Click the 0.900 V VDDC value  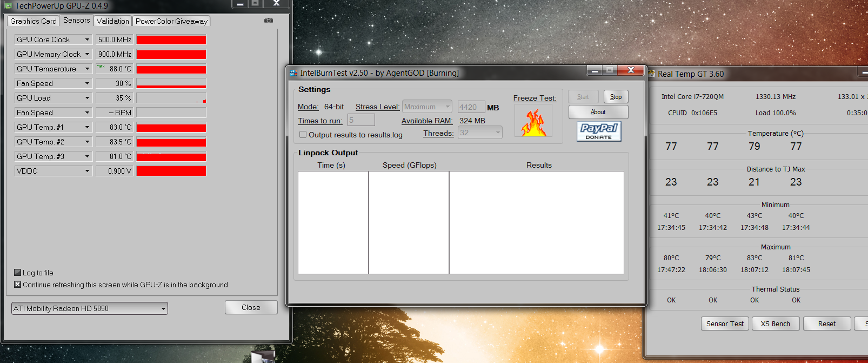pyautogui.click(x=115, y=171)
